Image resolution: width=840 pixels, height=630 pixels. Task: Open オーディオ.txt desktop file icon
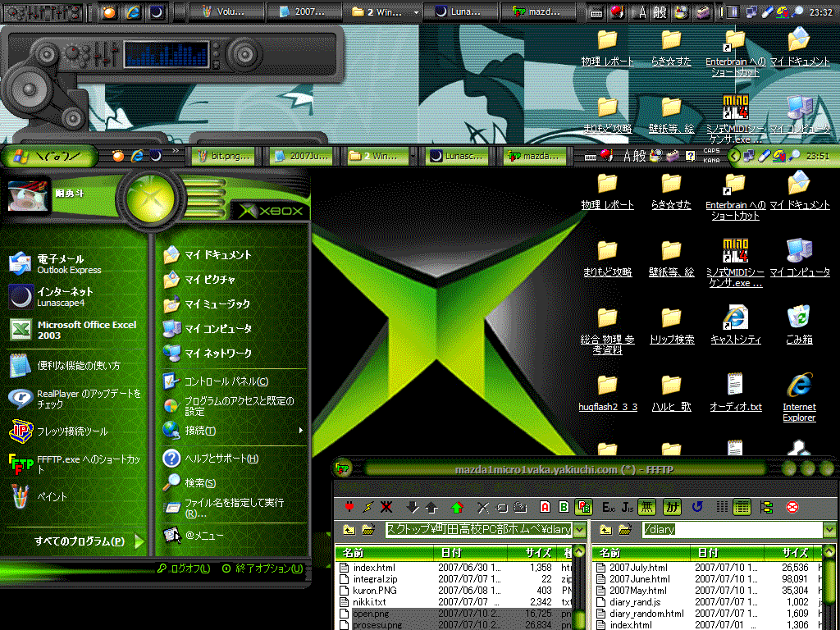point(736,393)
